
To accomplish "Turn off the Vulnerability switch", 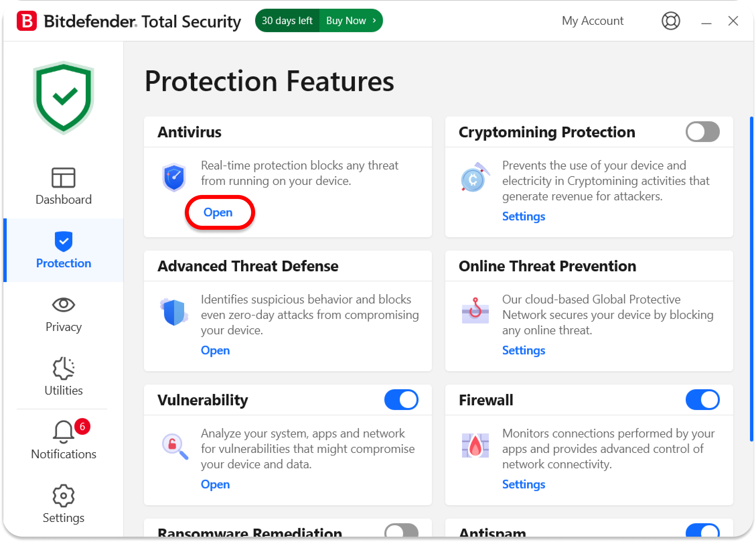I will (401, 400).
